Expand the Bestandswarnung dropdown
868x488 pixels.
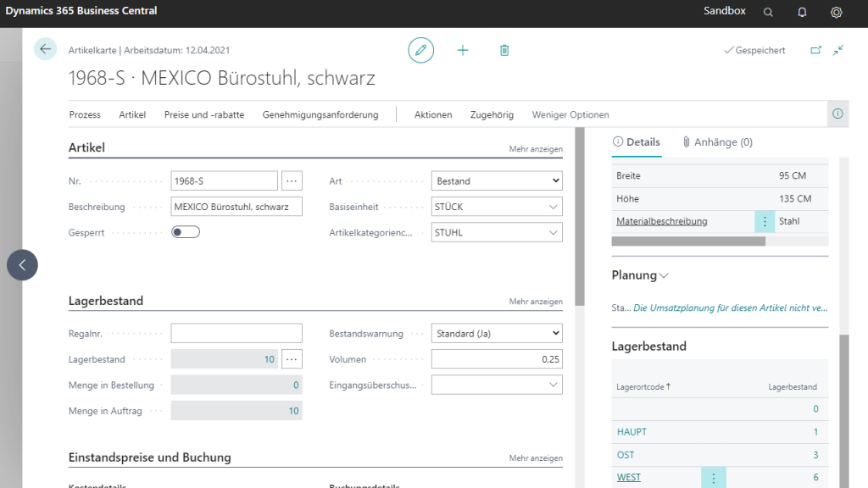(x=496, y=334)
